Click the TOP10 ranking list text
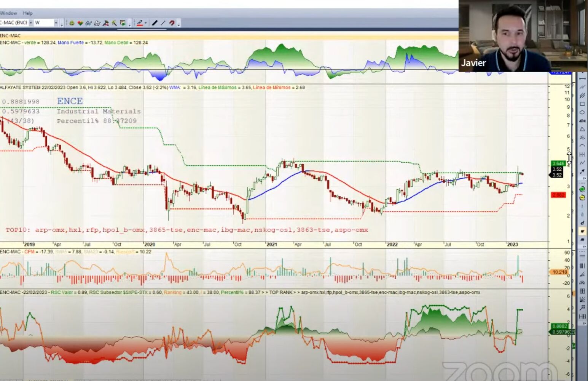 (186, 230)
